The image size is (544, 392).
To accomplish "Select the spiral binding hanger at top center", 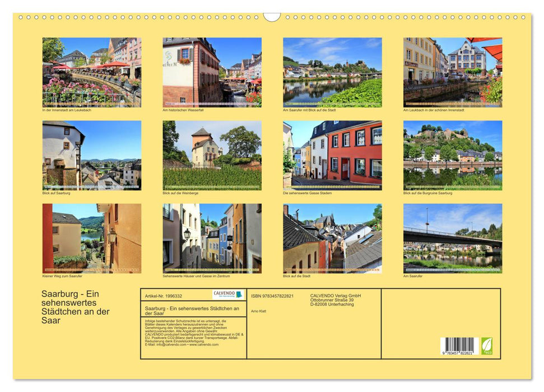I will (272, 17).
